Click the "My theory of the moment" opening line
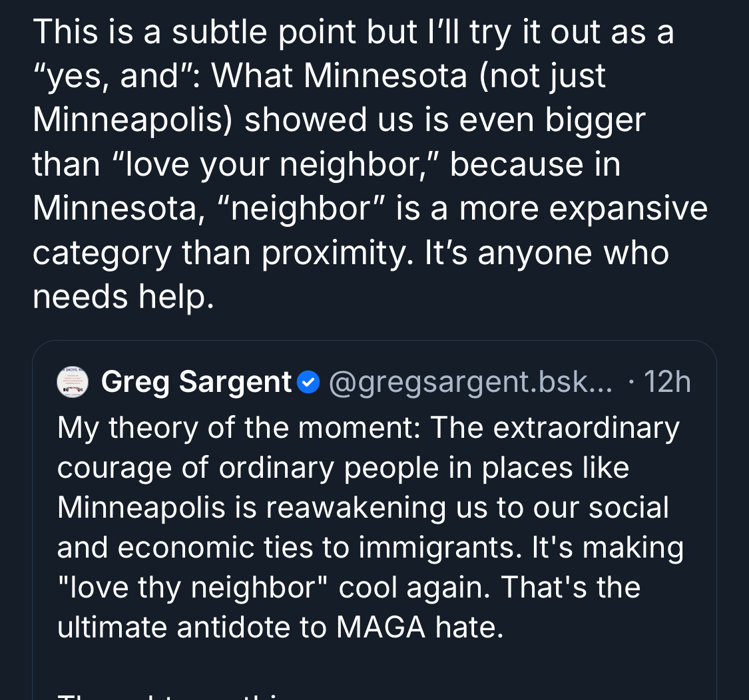Image resolution: width=749 pixels, height=700 pixels. (x=238, y=427)
